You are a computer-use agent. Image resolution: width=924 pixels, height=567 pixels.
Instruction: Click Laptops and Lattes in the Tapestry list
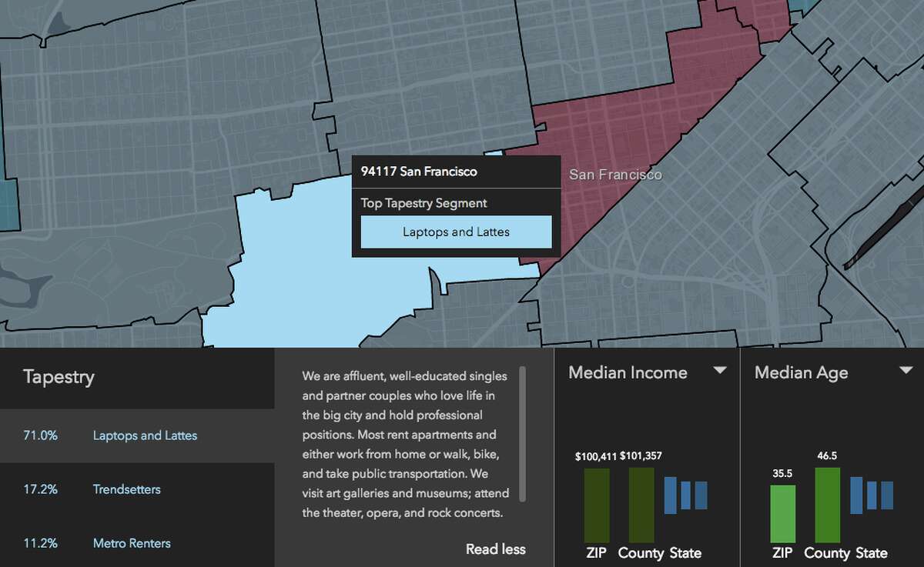pyautogui.click(x=145, y=435)
